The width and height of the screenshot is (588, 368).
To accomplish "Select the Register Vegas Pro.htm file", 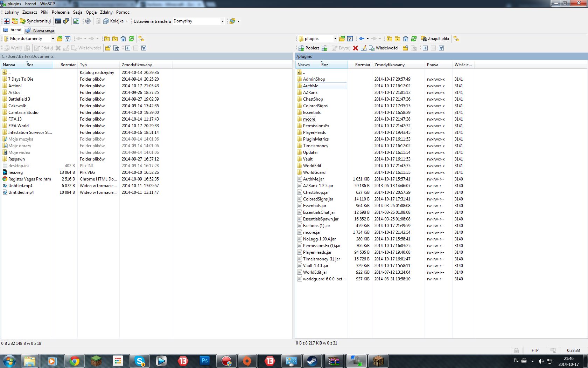I will 29,179.
